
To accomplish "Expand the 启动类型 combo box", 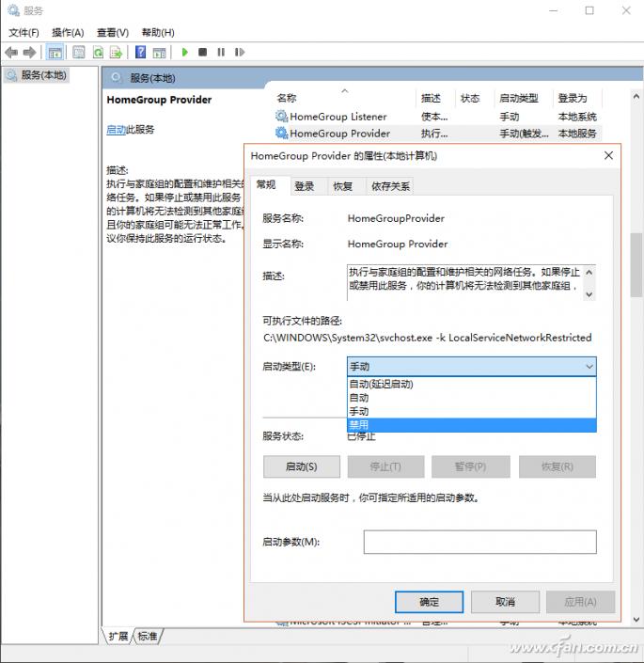I will [x=472, y=367].
